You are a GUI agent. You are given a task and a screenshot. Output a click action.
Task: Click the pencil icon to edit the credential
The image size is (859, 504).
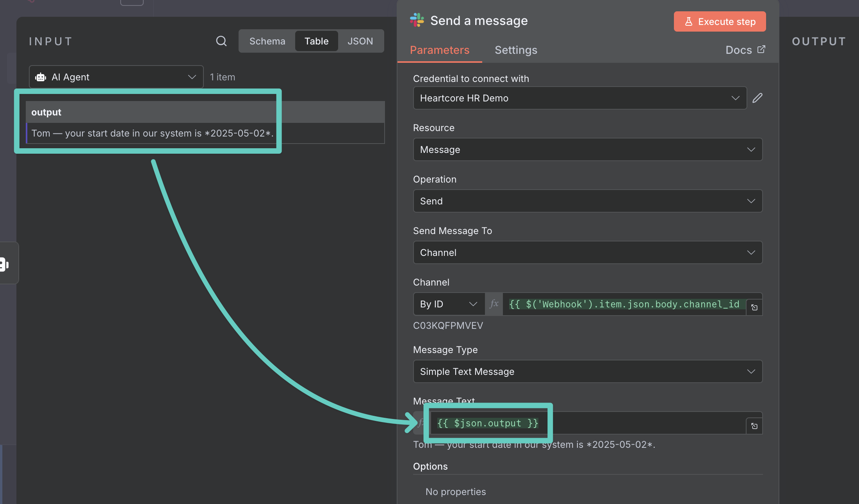(x=757, y=98)
